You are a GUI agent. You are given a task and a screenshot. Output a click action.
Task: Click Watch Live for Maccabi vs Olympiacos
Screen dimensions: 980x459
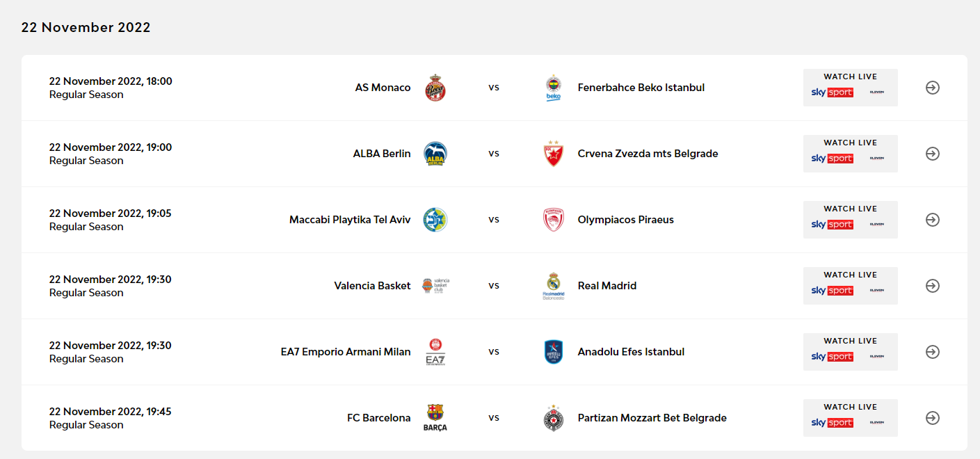pos(851,220)
